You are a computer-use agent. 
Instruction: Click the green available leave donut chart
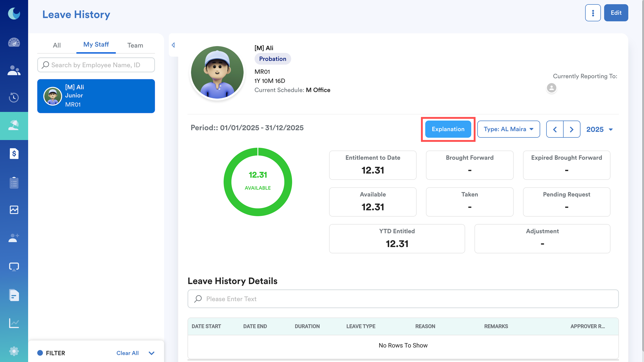[x=257, y=182]
